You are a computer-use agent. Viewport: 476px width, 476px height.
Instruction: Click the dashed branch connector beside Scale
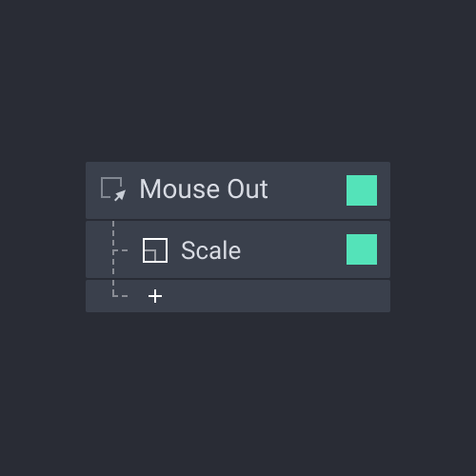(x=120, y=250)
